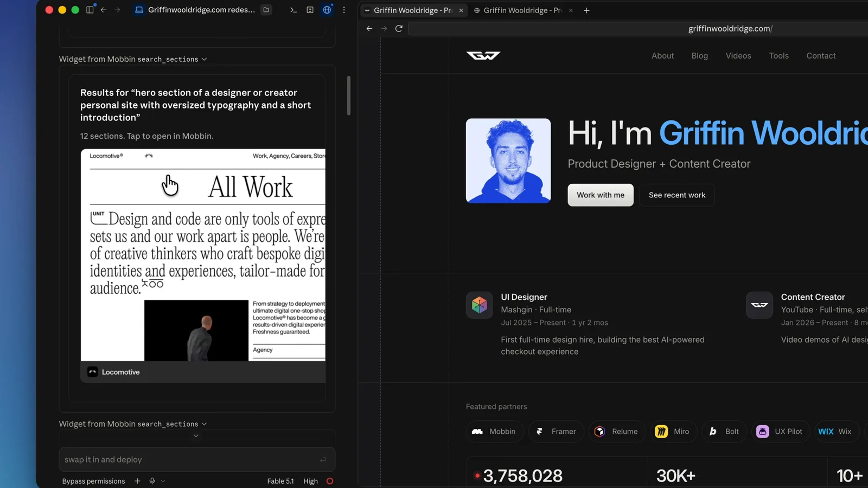Click the microphone voice input icon
This screenshot has width=868, height=488.
pos(152,481)
